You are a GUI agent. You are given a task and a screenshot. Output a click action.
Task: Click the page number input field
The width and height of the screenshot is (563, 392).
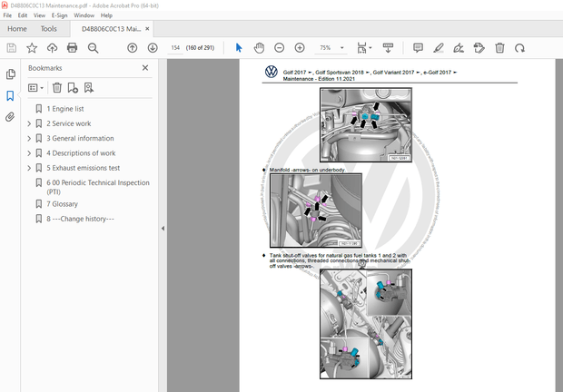tap(175, 48)
